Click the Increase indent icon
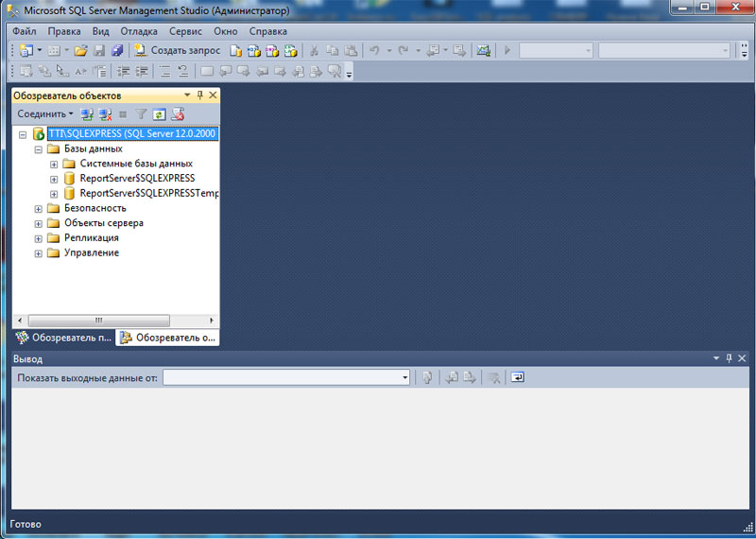 pyautogui.click(x=141, y=72)
